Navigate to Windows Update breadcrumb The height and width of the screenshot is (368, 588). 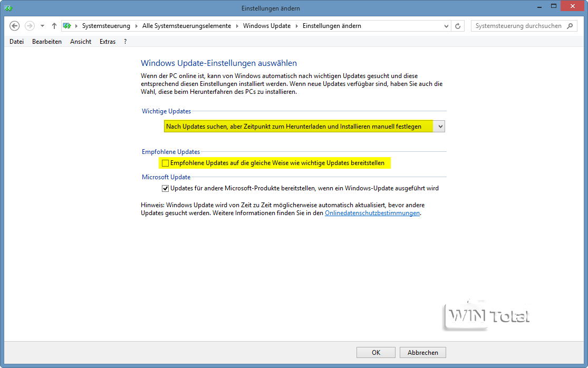267,26
